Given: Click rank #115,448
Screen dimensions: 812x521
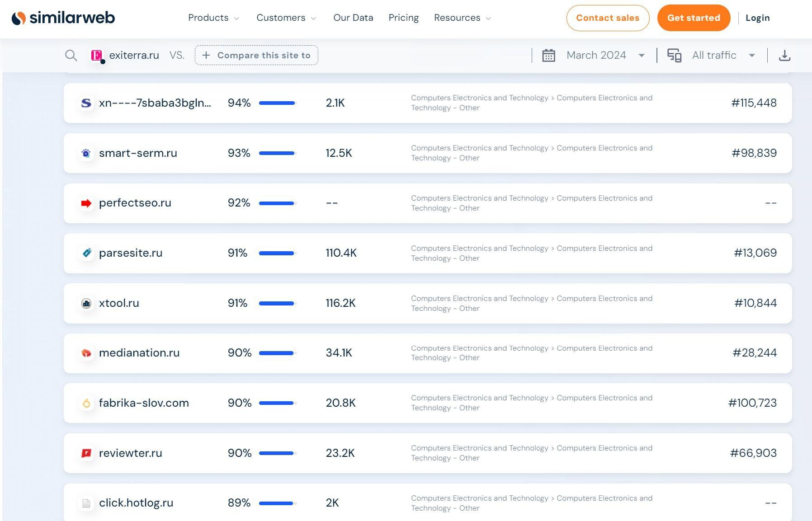Looking at the screenshot, I should coord(754,103).
